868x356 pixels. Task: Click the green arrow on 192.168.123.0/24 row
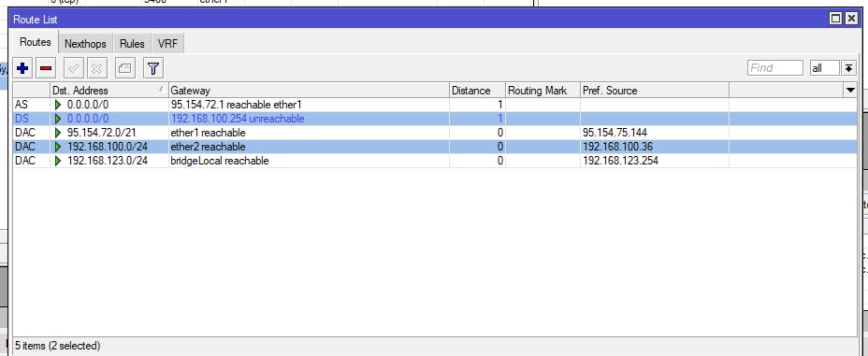point(58,161)
